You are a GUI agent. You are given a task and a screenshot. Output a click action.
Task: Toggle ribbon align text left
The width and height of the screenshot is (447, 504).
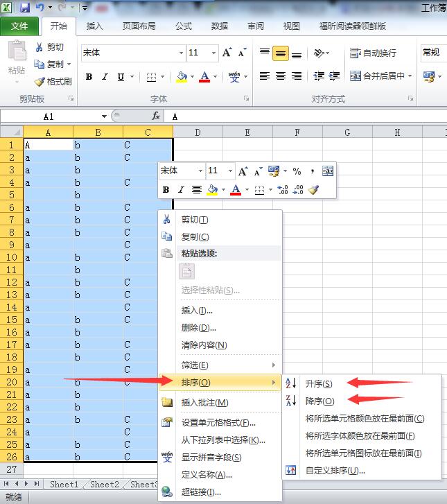tap(265, 76)
